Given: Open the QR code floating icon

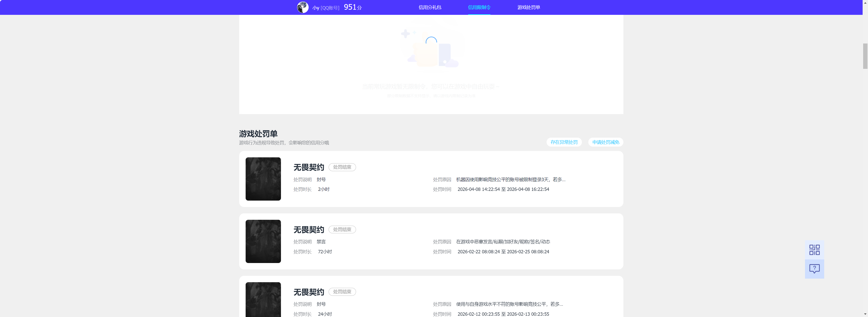Looking at the screenshot, I should (x=814, y=250).
